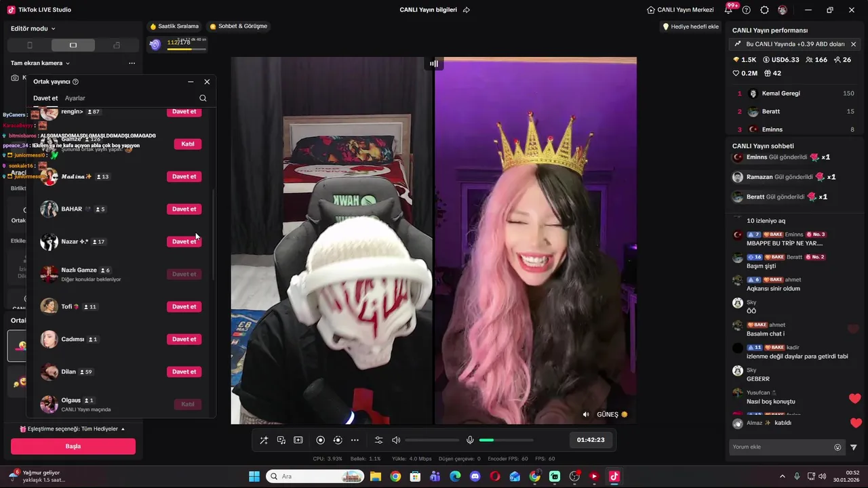Click the help icon beside Ortak yayıncı
This screenshot has width=868, height=488.
coord(75,81)
